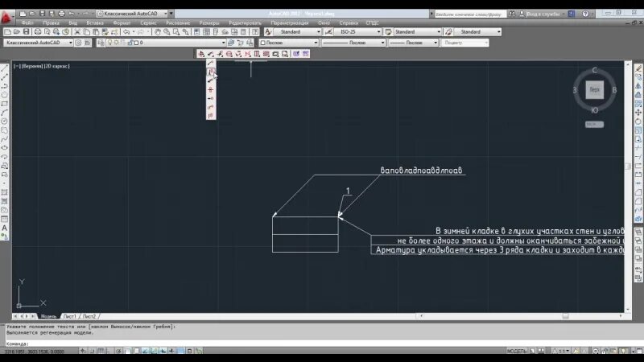Click the Multileader Style icon

tap(448, 31)
